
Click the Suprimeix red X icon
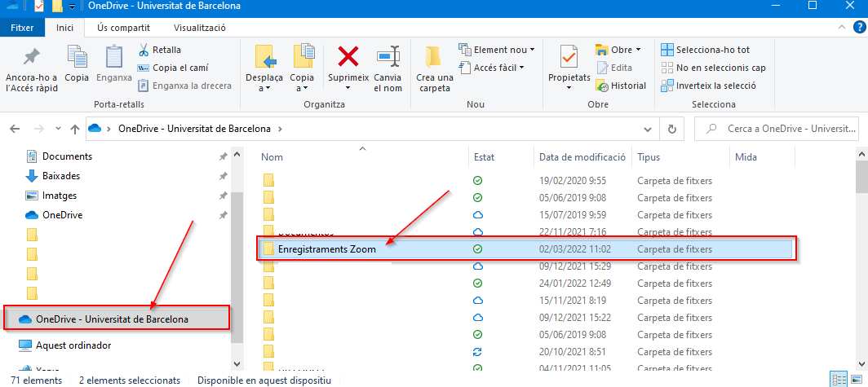(x=348, y=57)
